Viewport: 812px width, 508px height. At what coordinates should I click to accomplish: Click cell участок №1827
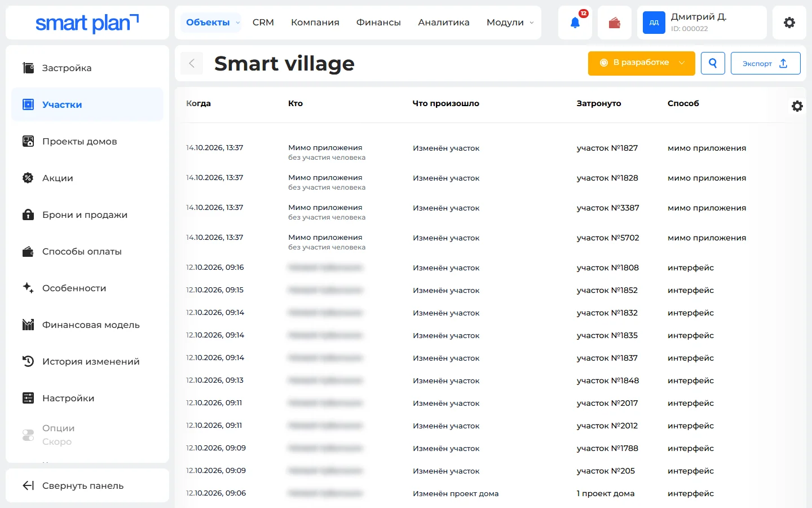[607, 148]
